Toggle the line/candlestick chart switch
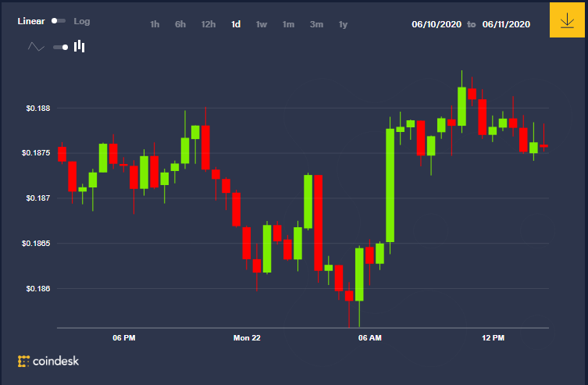Image resolution: width=588 pixels, height=385 pixels. pyautogui.click(x=60, y=47)
